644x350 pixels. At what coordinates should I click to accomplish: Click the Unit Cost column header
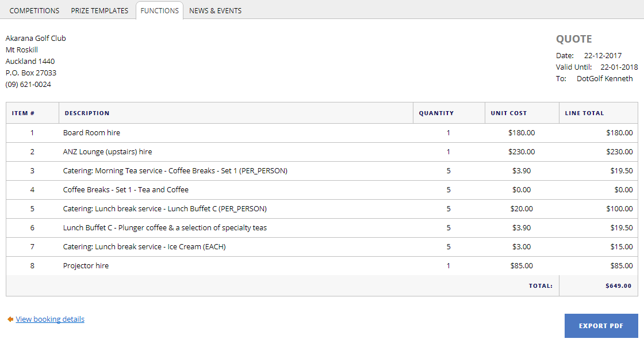508,113
